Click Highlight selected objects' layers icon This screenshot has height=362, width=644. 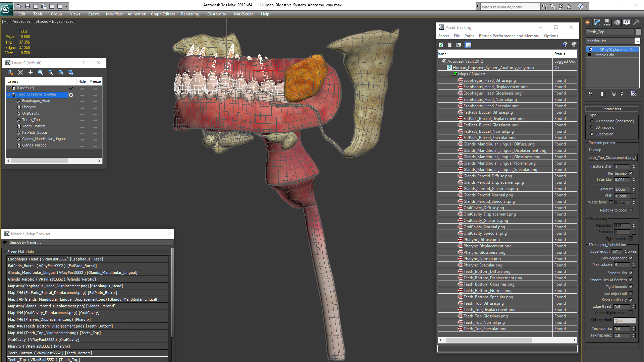point(51,72)
